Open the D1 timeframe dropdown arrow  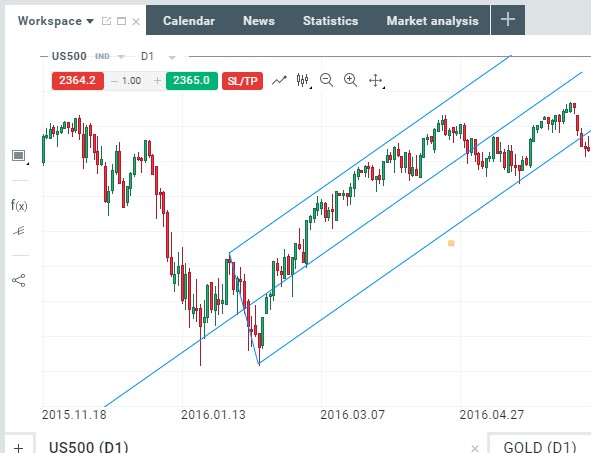[x=172, y=57]
